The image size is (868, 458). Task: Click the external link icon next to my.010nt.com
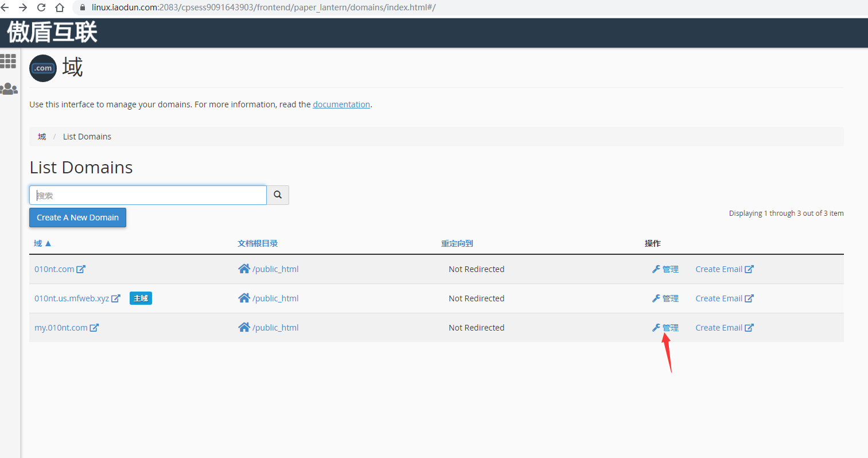pyautogui.click(x=94, y=328)
